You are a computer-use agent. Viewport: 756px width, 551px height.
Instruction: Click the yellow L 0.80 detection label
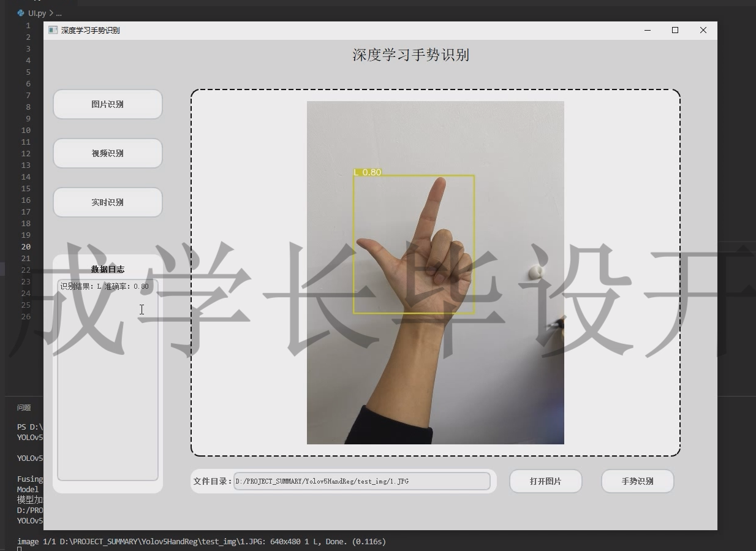pos(367,173)
